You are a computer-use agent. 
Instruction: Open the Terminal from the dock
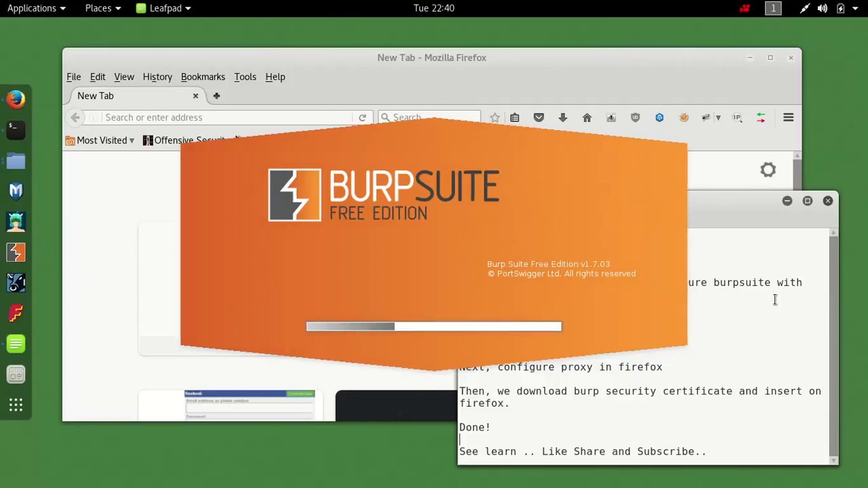click(x=16, y=129)
